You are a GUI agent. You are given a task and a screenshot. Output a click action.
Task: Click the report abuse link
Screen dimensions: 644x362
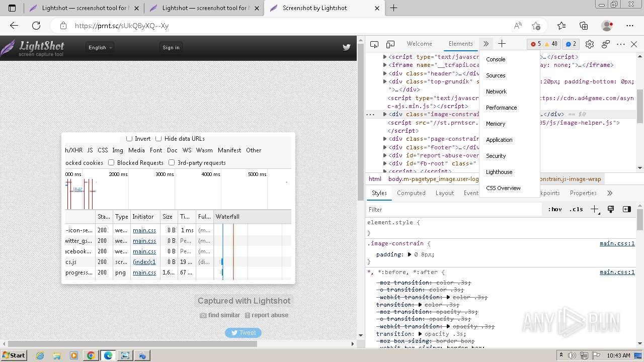tap(267, 315)
